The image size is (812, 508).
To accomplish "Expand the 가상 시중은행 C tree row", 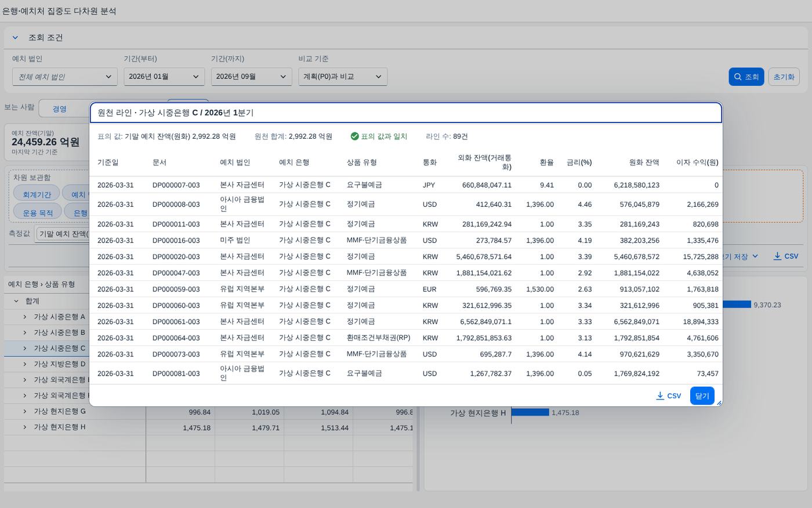I will [x=25, y=348].
